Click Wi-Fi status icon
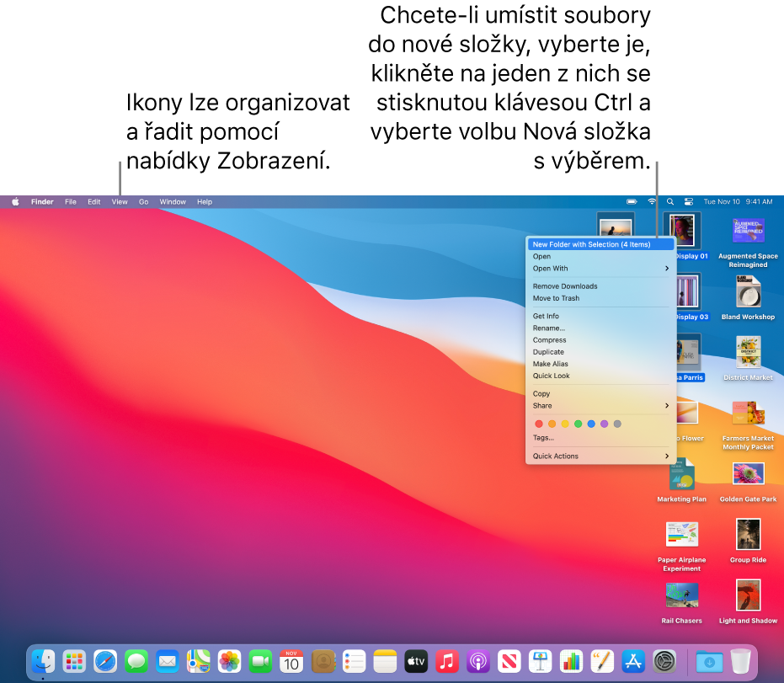The height and width of the screenshot is (683, 784). 652,201
